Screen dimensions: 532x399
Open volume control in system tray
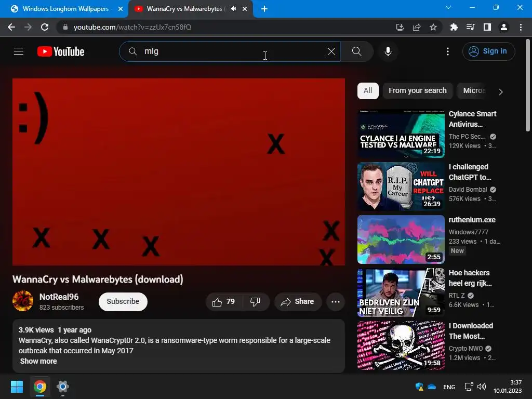click(482, 387)
